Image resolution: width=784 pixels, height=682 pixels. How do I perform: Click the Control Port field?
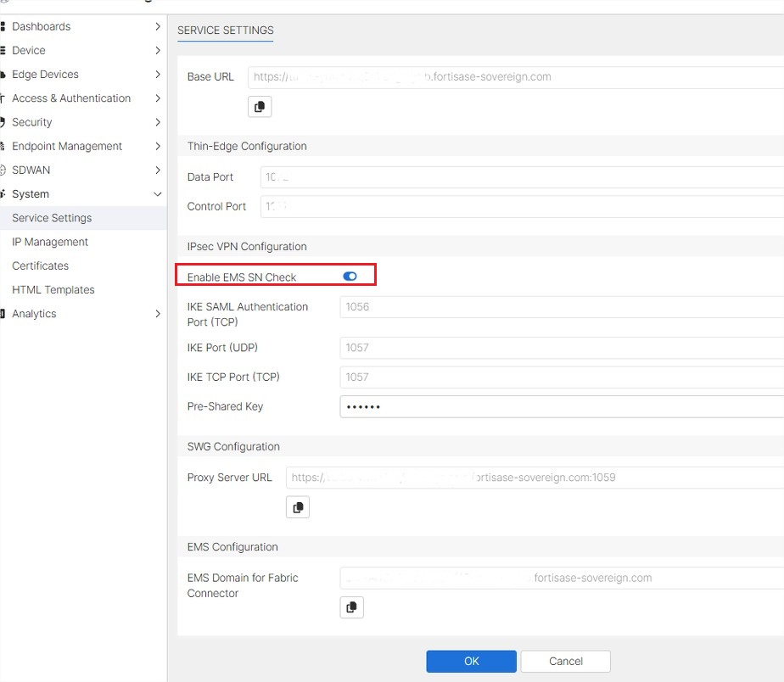point(522,206)
